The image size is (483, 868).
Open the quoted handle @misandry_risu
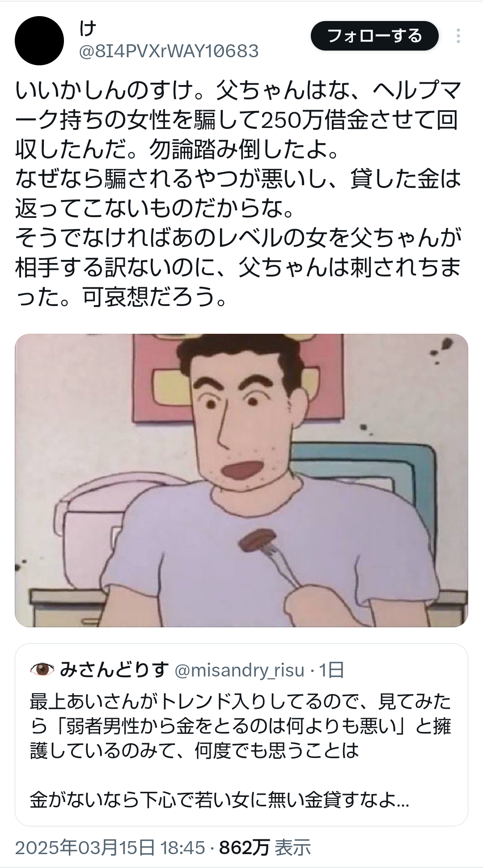point(239,670)
